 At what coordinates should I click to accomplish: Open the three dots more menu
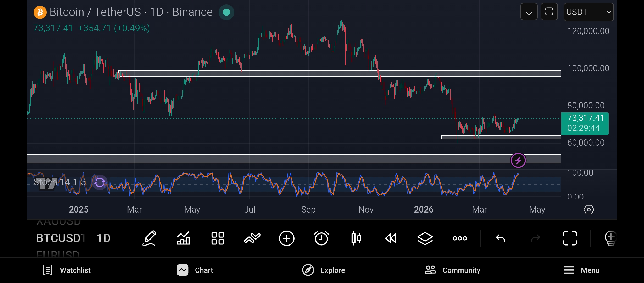coord(460,238)
